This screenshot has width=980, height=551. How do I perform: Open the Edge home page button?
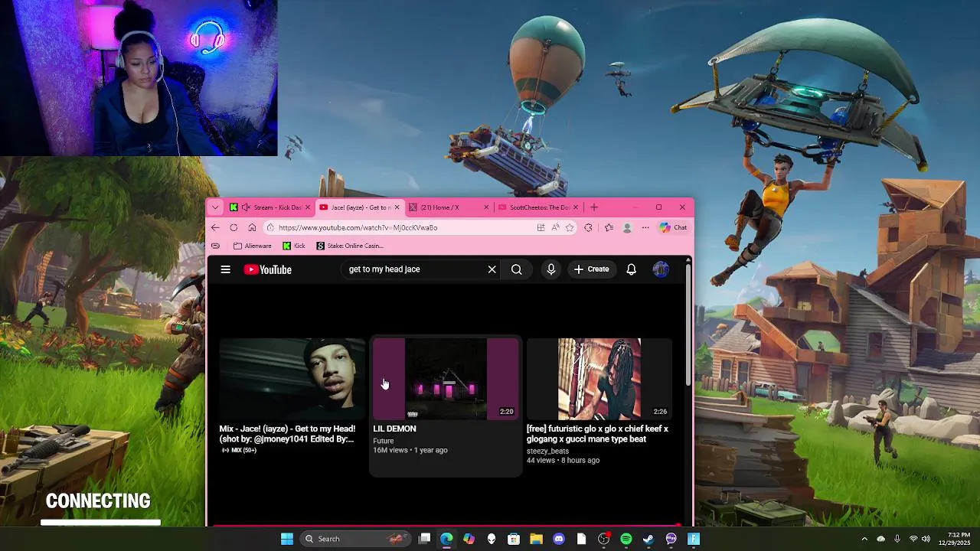click(252, 227)
